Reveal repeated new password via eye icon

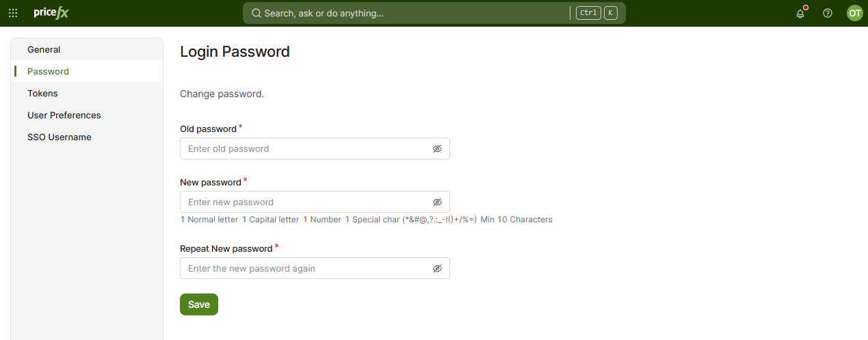click(x=438, y=268)
